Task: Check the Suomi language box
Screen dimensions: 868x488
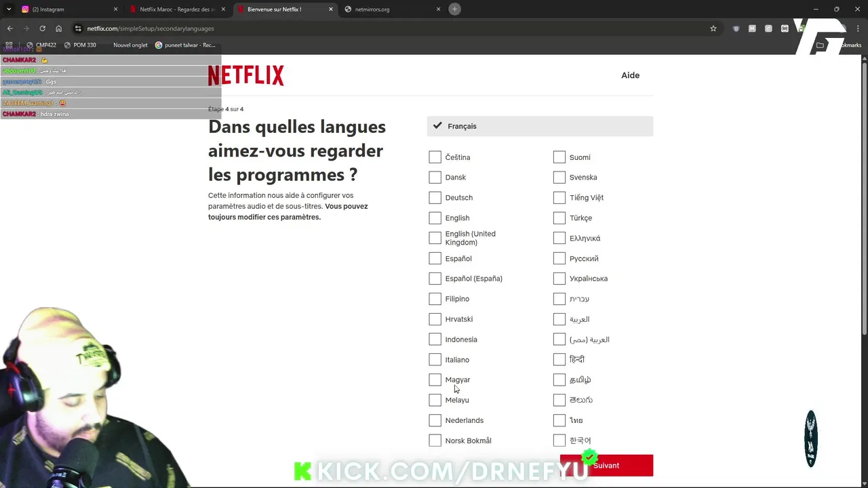Action: (x=559, y=157)
